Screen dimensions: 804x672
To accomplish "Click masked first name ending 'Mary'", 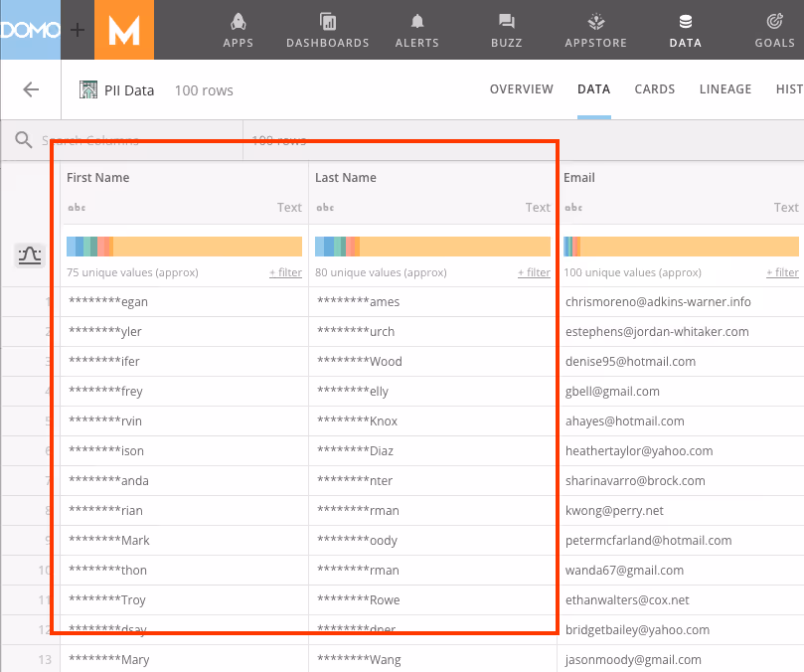I will click(109, 660).
